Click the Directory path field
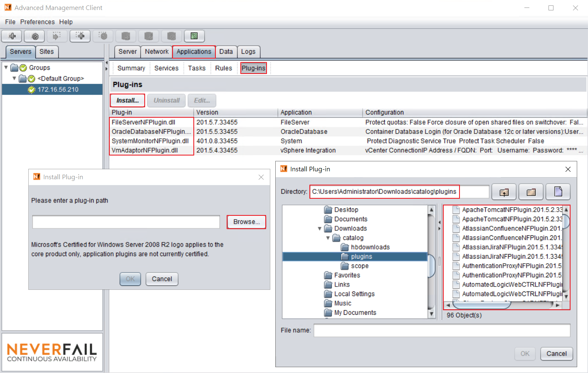The image size is (588, 373). [400, 192]
